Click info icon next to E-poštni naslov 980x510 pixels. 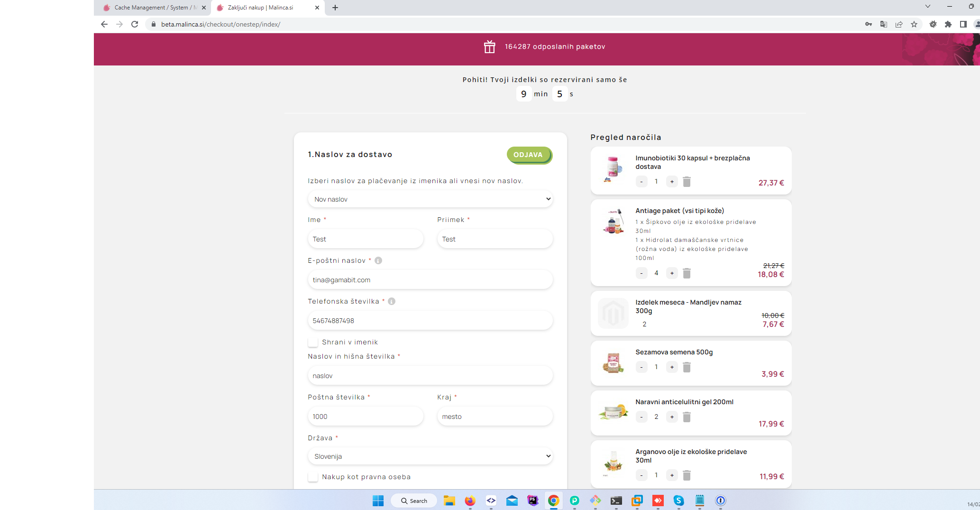(378, 260)
